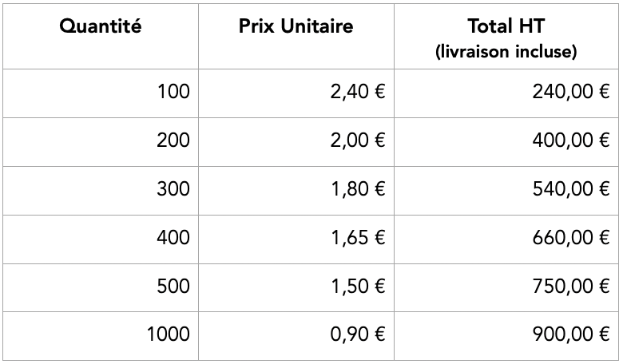Select the quantity 100 cell
Screen dimensions: 623x364
point(173,92)
